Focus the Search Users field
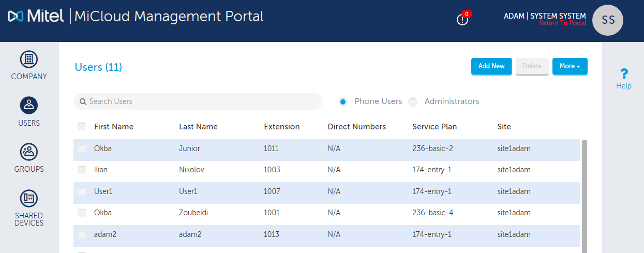Viewport: 644px width, 253px height. click(x=202, y=101)
